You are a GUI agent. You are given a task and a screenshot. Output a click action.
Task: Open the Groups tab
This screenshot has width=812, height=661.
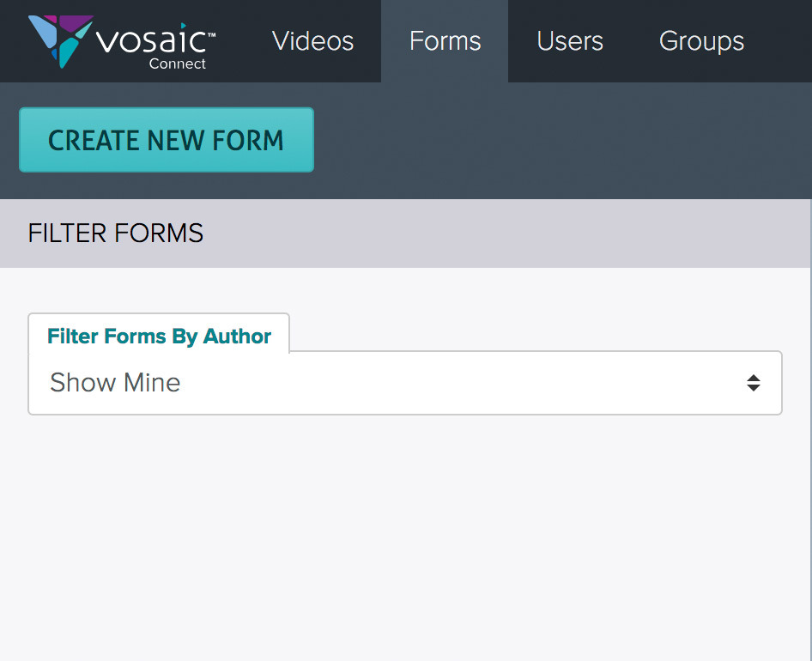701,41
